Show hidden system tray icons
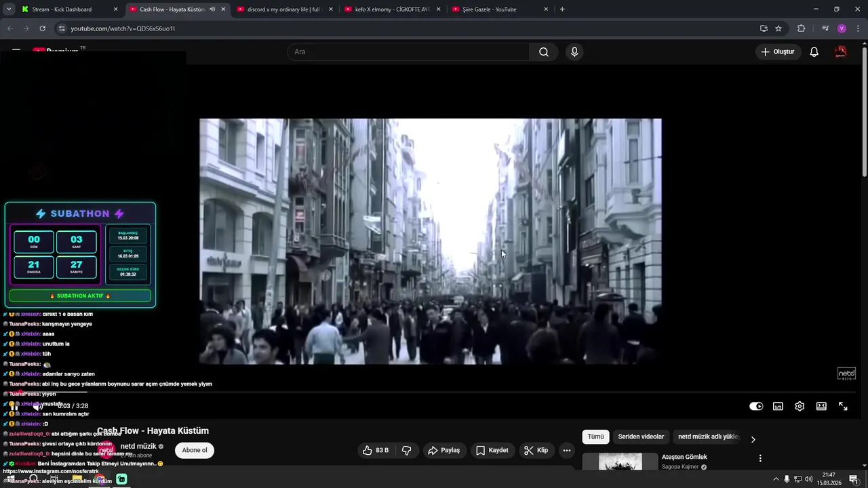The image size is (868, 488). [x=776, y=479]
